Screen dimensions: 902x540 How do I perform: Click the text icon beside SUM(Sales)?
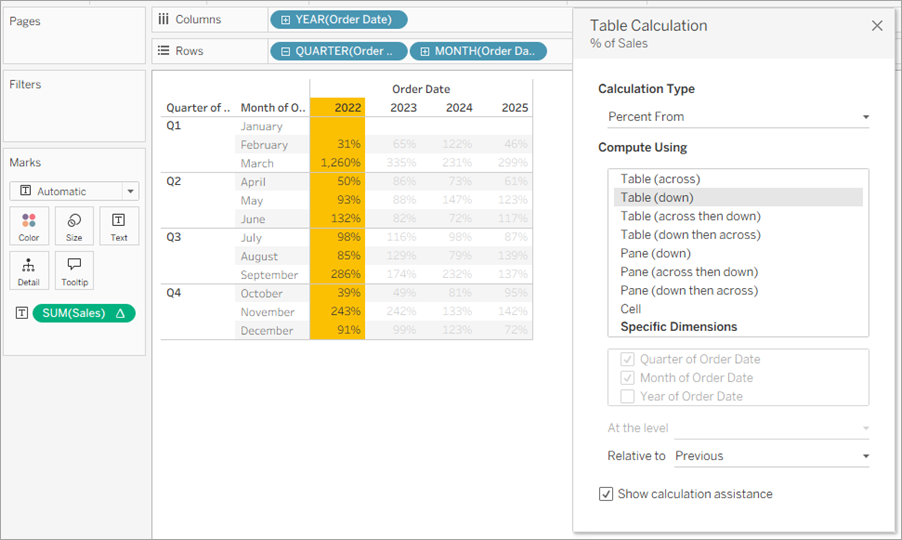coord(22,313)
